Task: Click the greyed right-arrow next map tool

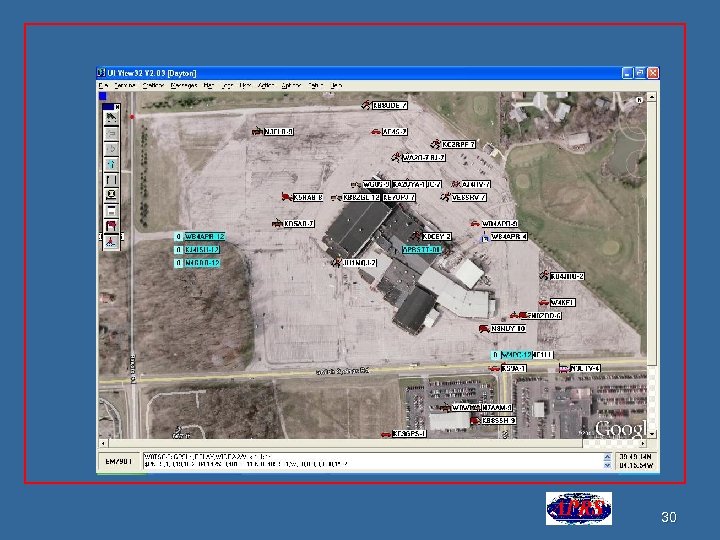Action: [x=111, y=149]
